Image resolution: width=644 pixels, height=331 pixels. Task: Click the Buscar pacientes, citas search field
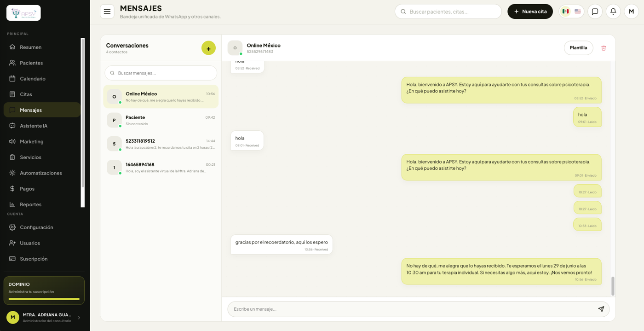(448, 12)
